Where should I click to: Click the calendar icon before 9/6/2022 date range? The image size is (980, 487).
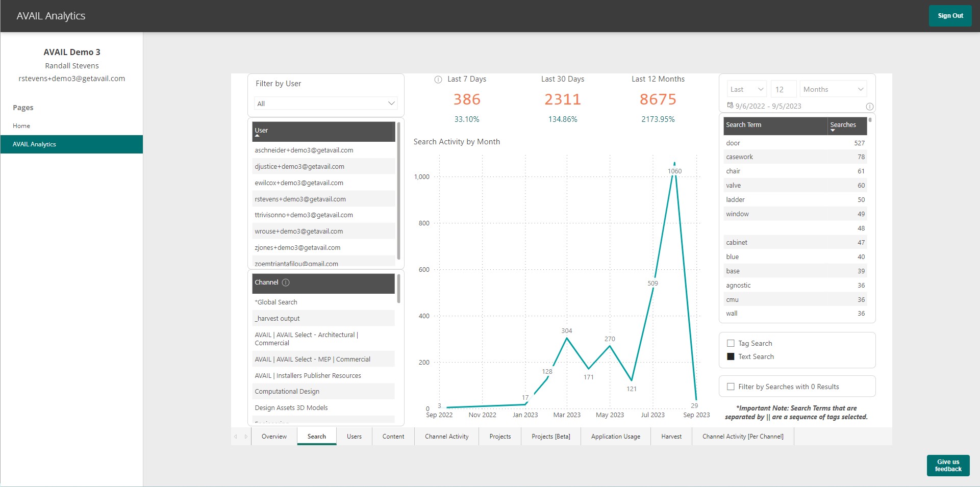(x=730, y=106)
